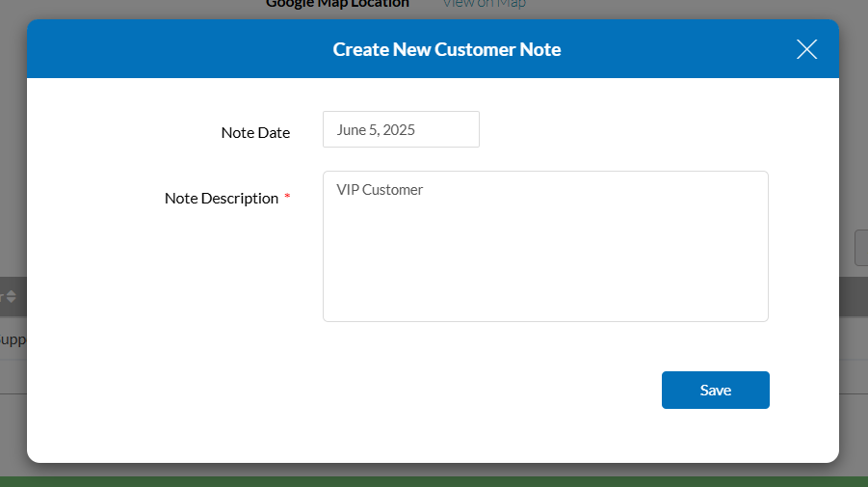Open View on Map link behind dialog
This screenshot has width=868, height=487.
[484, 5]
